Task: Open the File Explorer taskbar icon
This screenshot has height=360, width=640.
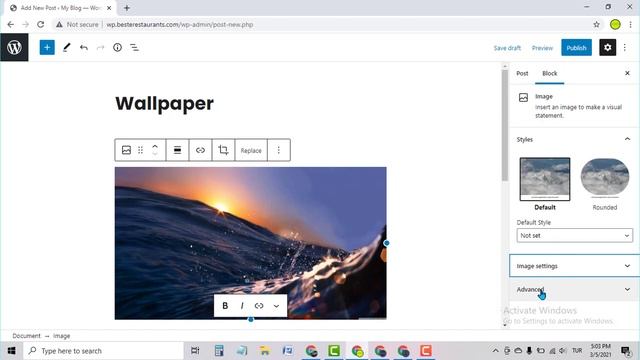Action: pyautogui.click(x=264, y=351)
